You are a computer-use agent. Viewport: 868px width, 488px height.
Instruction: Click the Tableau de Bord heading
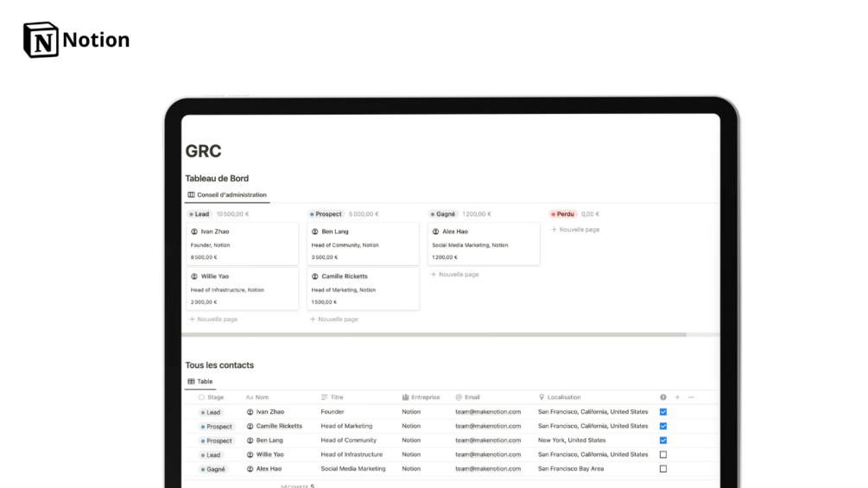[x=217, y=179]
